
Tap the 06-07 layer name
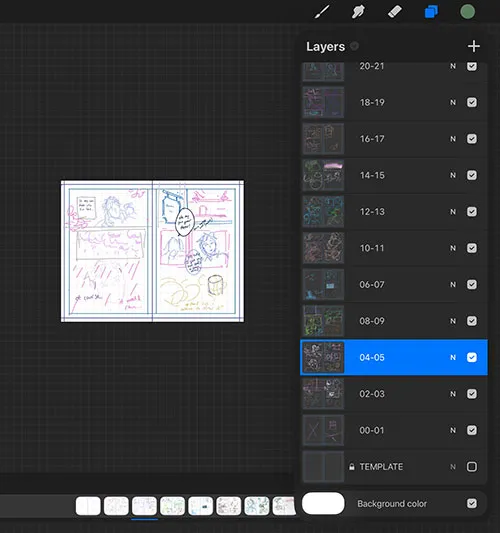click(x=372, y=284)
